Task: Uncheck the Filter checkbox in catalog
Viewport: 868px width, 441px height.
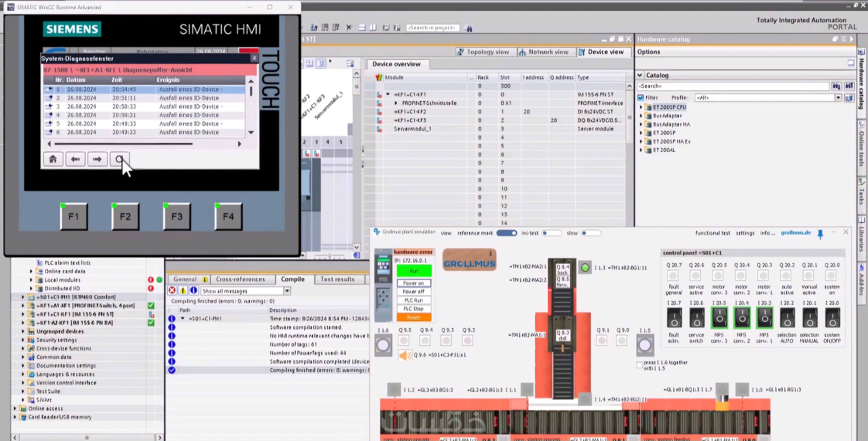Action: 641,98
